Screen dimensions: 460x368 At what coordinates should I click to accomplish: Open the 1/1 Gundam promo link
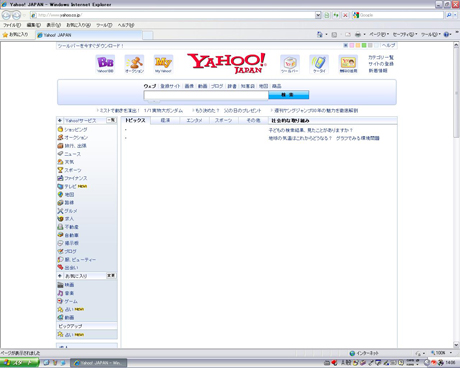[x=163, y=110]
